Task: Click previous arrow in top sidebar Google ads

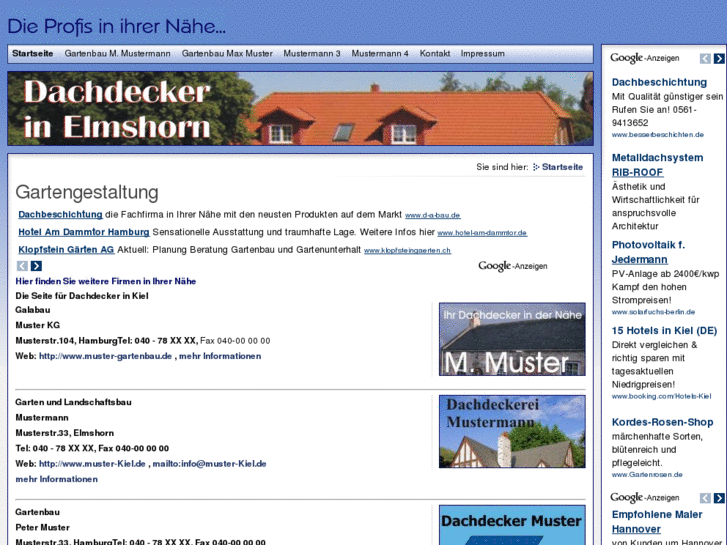Action: pyautogui.click(x=705, y=58)
